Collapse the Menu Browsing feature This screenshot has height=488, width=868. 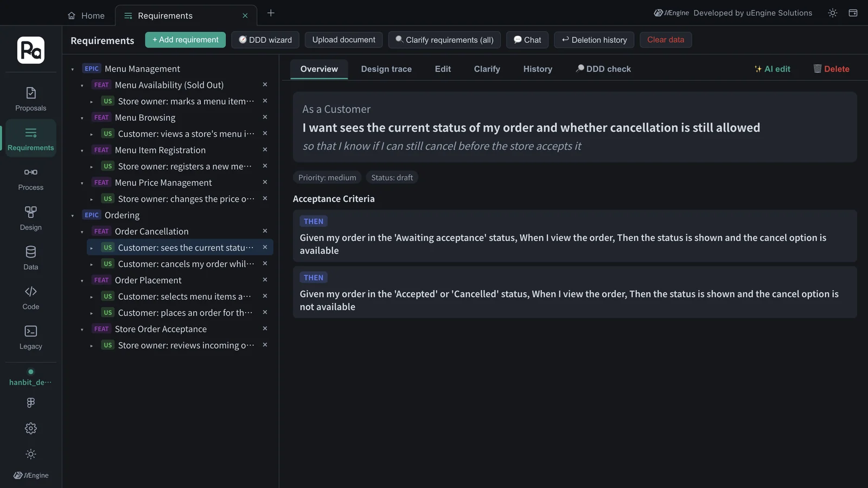(82, 118)
